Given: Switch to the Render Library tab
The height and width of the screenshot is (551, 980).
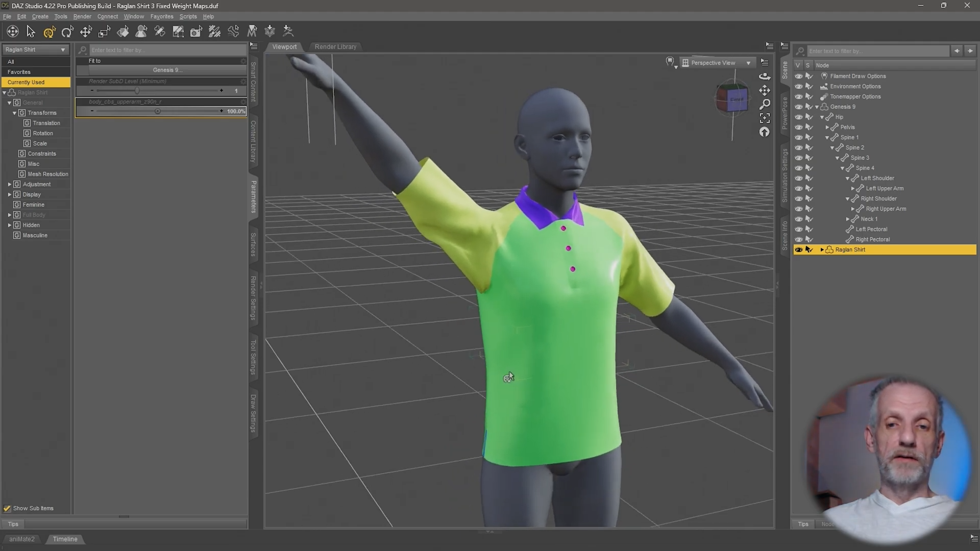Looking at the screenshot, I should (x=335, y=46).
